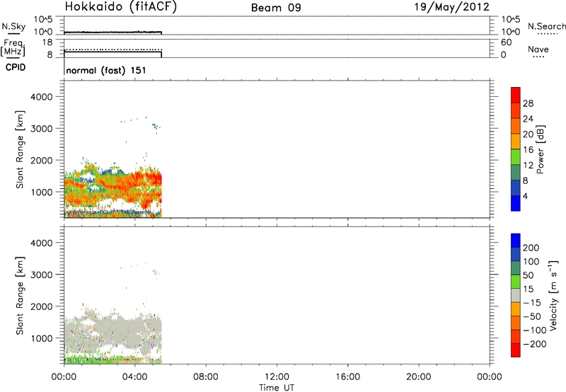566x392 pixels.
Task: Click the '12:00' time axis tick label
Action: (277, 377)
